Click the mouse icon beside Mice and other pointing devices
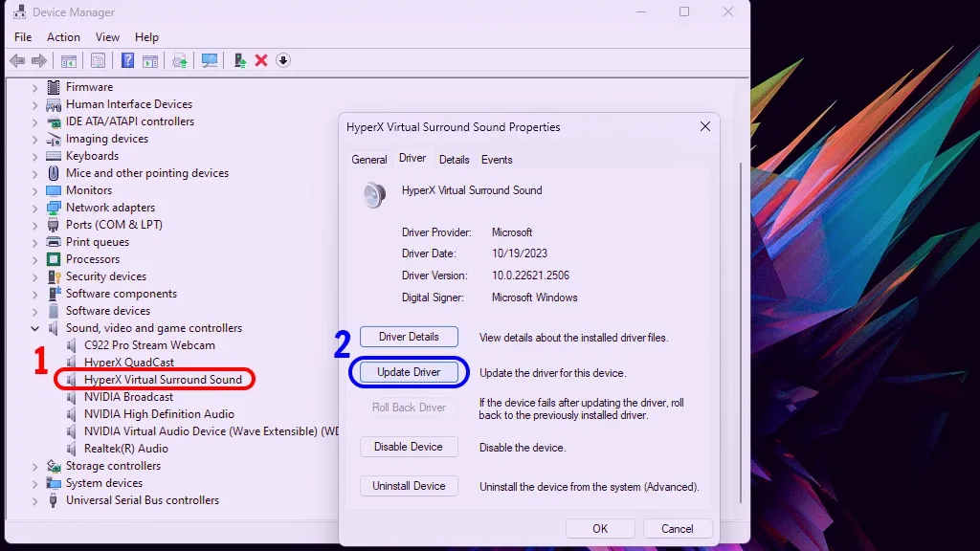The height and width of the screenshot is (551, 980). click(x=54, y=173)
